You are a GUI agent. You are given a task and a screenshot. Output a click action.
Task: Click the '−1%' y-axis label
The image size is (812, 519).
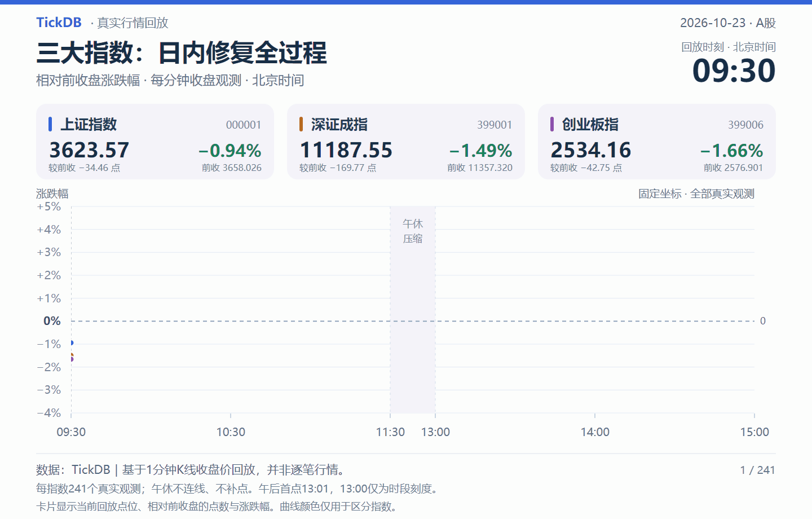click(x=49, y=344)
